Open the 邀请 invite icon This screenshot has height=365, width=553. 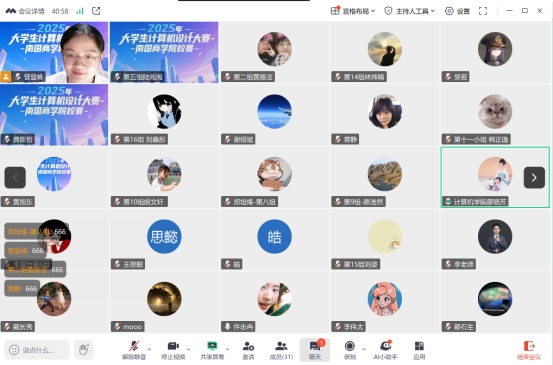(248, 350)
